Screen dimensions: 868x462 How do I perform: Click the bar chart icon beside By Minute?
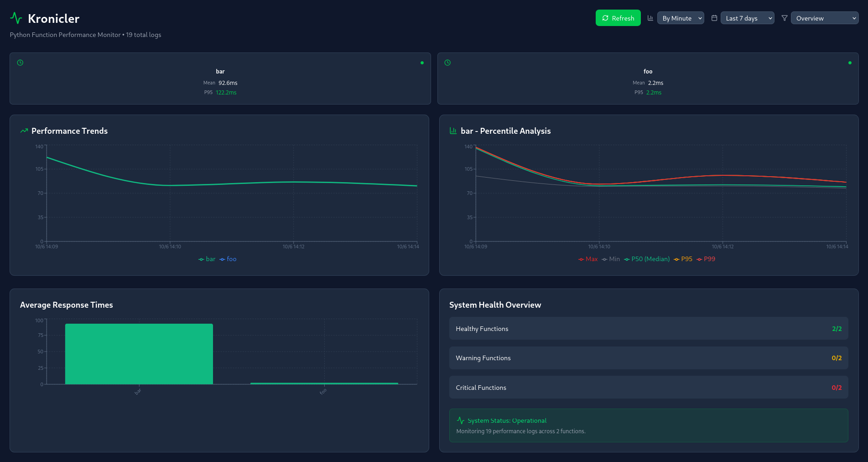[650, 18]
